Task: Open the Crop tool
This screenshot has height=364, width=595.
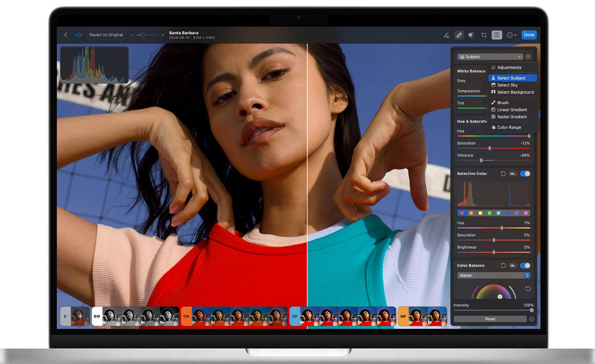Action: 484,35
